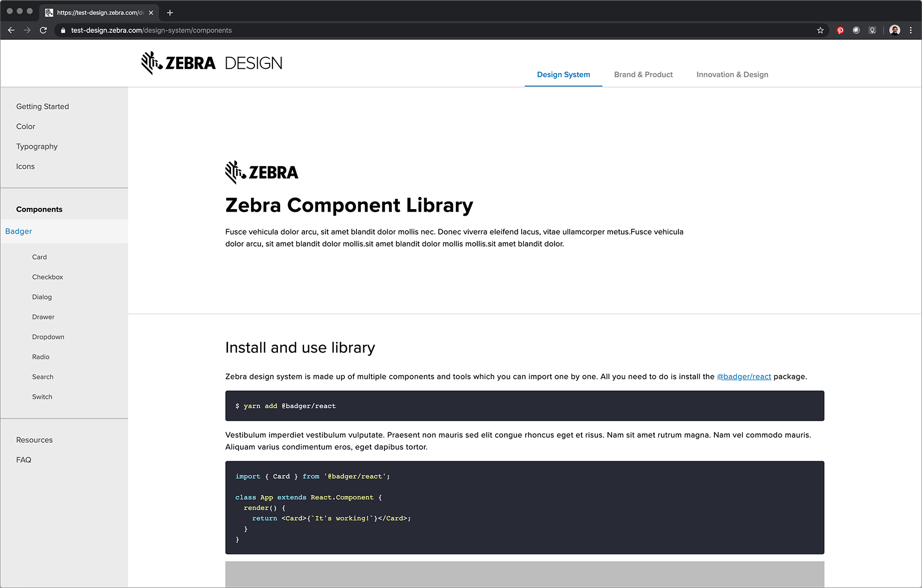Open the shield extension icon
The image size is (922, 588).
[x=873, y=30]
